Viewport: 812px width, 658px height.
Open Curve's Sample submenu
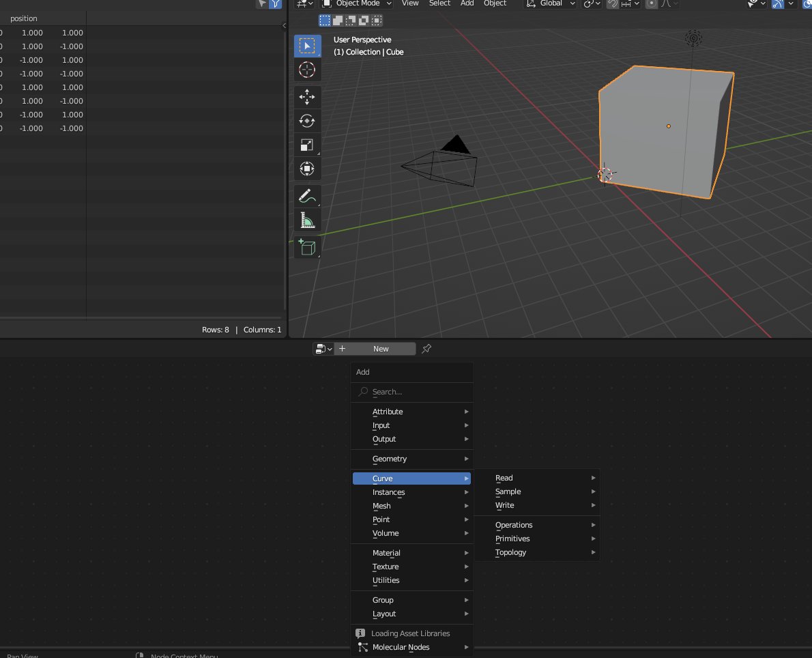537,491
